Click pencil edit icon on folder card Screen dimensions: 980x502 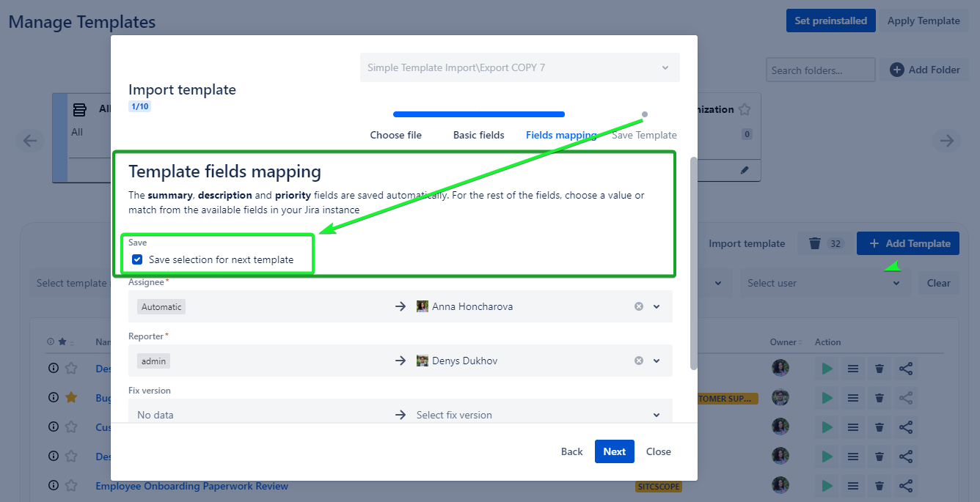pos(745,170)
